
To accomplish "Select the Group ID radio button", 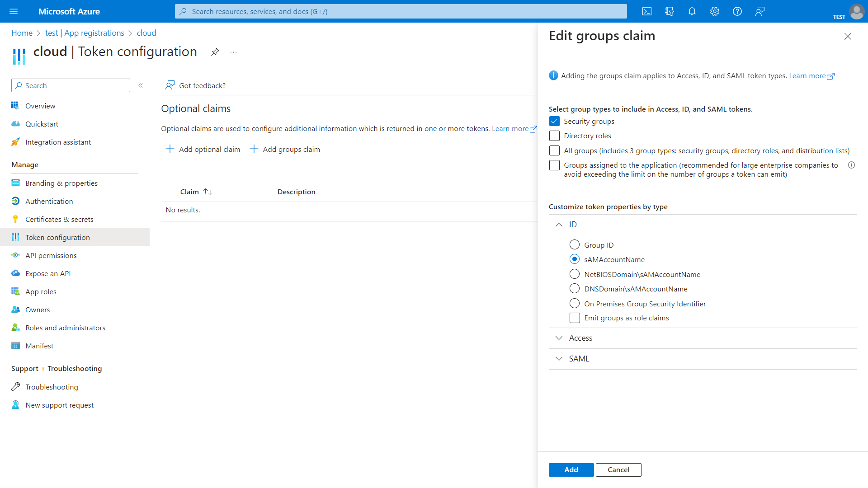I will pyautogui.click(x=574, y=244).
